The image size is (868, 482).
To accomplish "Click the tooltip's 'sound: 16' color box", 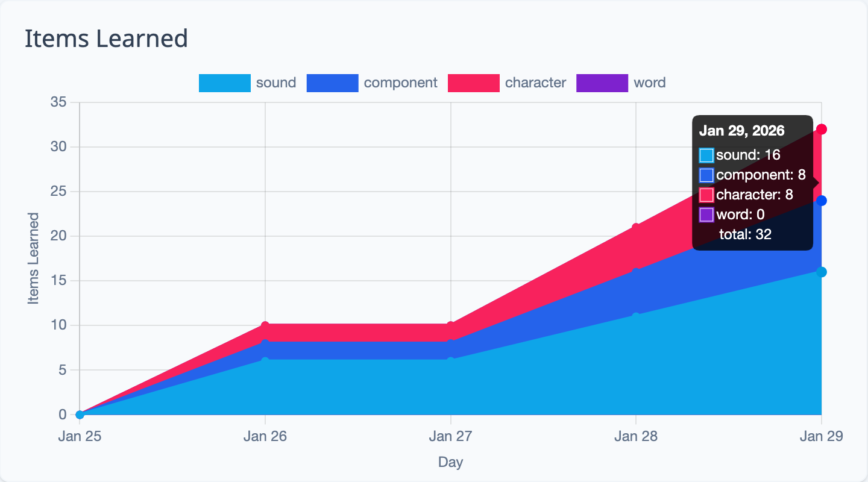I will [x=706, y=155].
